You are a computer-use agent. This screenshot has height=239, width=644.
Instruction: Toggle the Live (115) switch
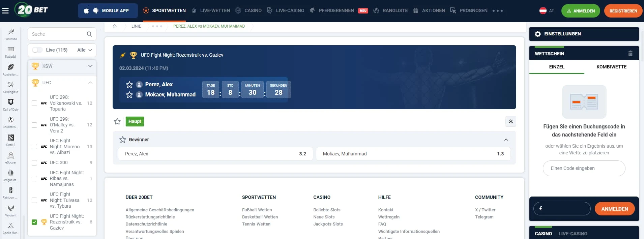37,50
